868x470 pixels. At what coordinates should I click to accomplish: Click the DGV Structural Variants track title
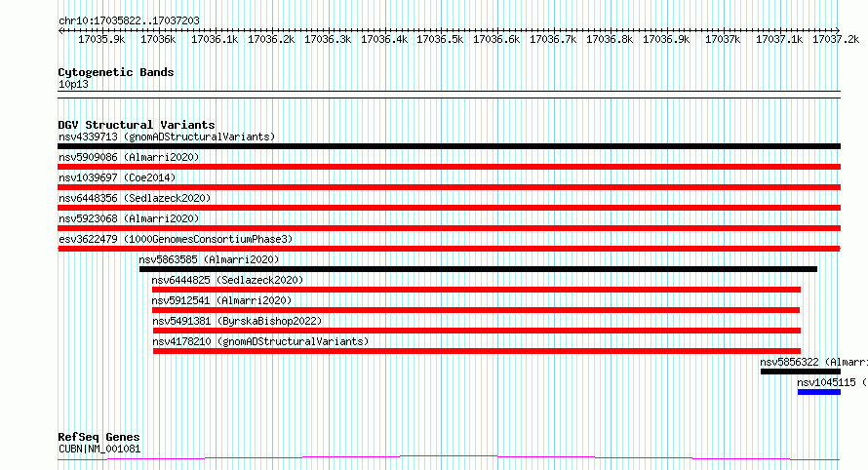[x=137, y=125]
